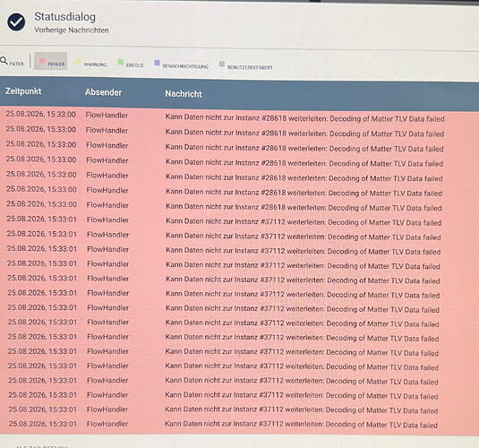Open the link below the message table
This screenshot has height=448, width=479.
pos(41,446)
